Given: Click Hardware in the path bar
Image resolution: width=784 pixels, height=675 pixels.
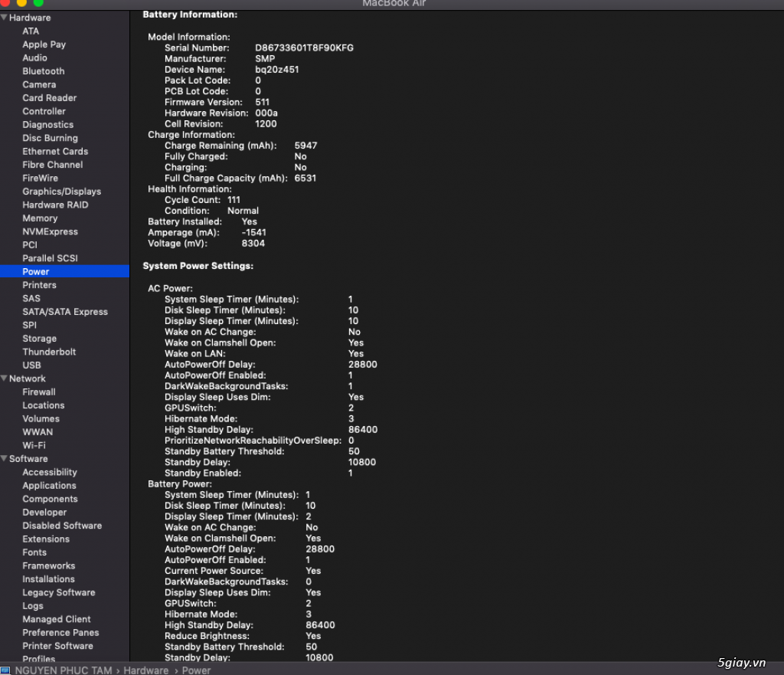Looking at the screenshot, I should 146,670.
